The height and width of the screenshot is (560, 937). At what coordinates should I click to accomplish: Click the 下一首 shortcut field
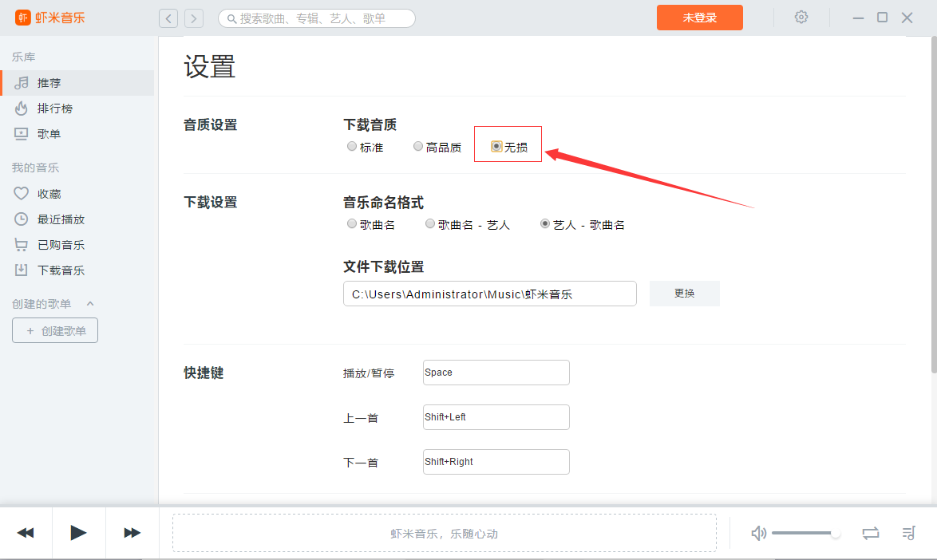[496, 462]
